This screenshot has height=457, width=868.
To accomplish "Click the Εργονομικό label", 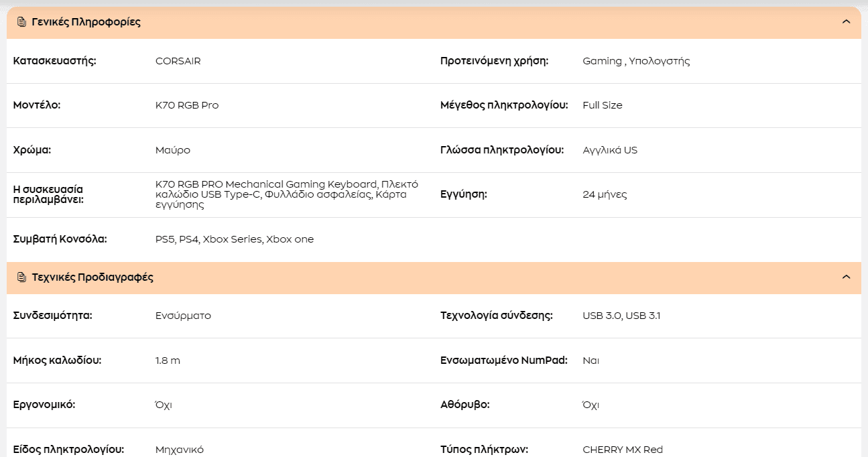I will coord(44,405).
